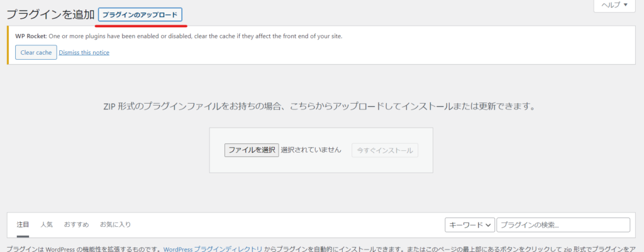Click the ZIP 形式 upload instruction text
The image size is (644, 252).
pyautogui.click(x=321, y=107)
